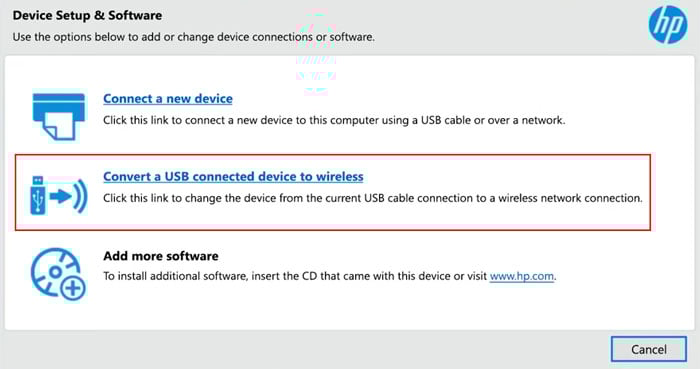Click the CD with plus sign icon
This screenshot has width=700, height=369.
(x=58, y=274)
